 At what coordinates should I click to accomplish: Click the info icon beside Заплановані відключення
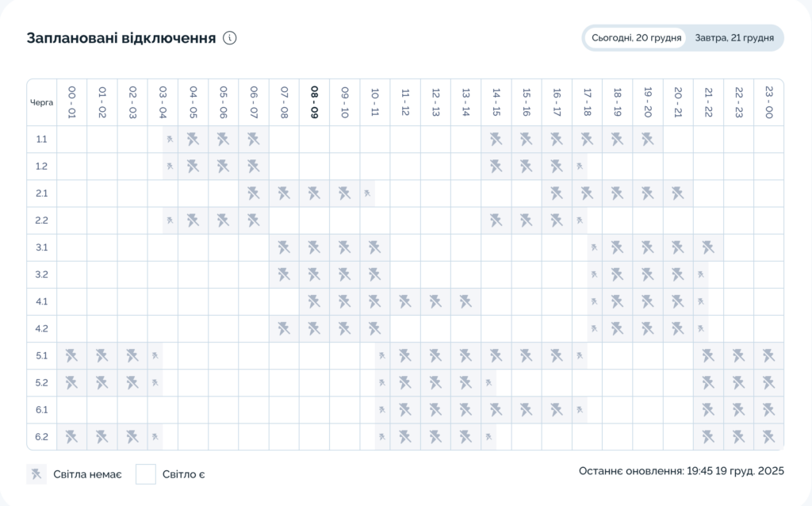click(230, 38)
